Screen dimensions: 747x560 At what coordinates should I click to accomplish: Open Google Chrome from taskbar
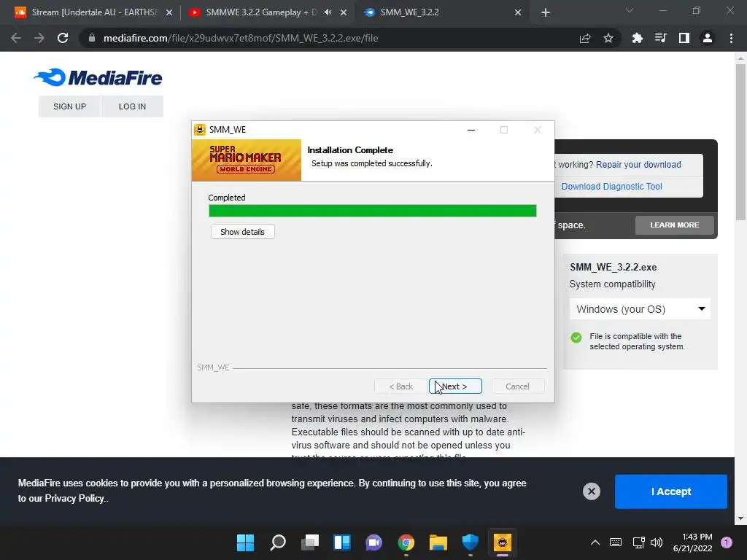pyautogui.click(x=406, y=542)
